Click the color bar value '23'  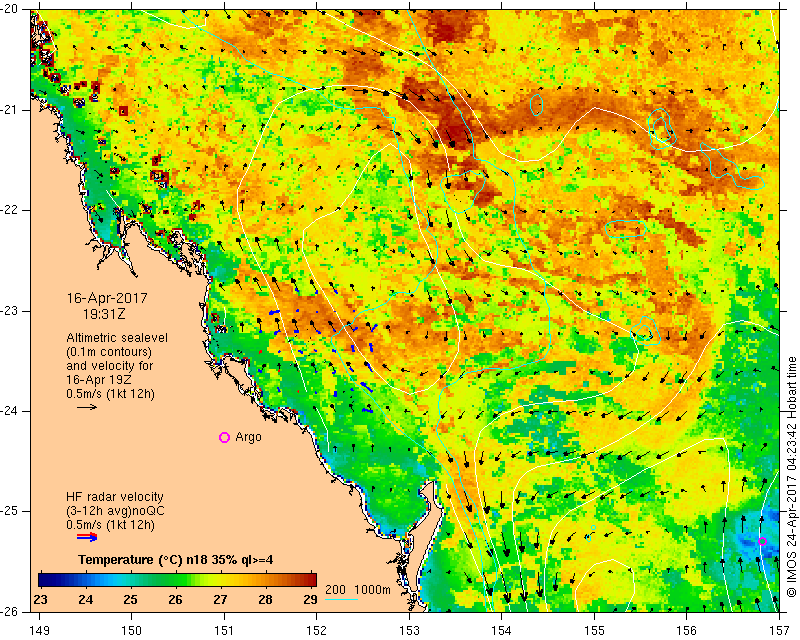pyautogui.click(x=41, y=600)
